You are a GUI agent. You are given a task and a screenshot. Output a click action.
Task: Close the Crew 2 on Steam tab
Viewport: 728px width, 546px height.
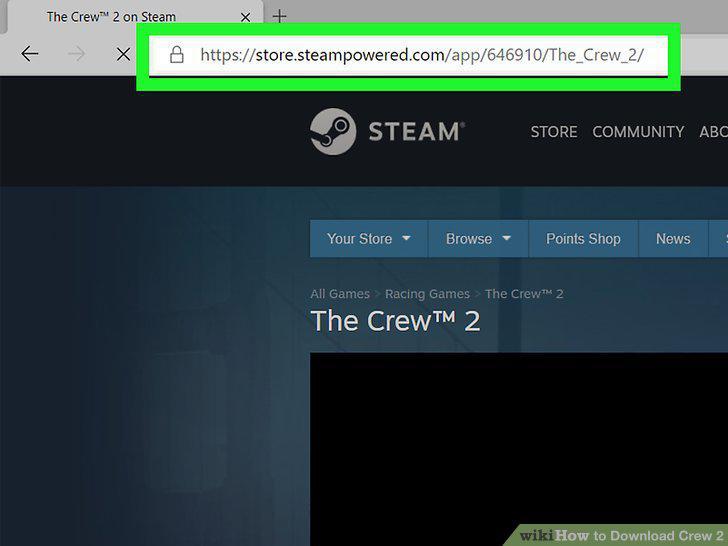click(246, 18)
